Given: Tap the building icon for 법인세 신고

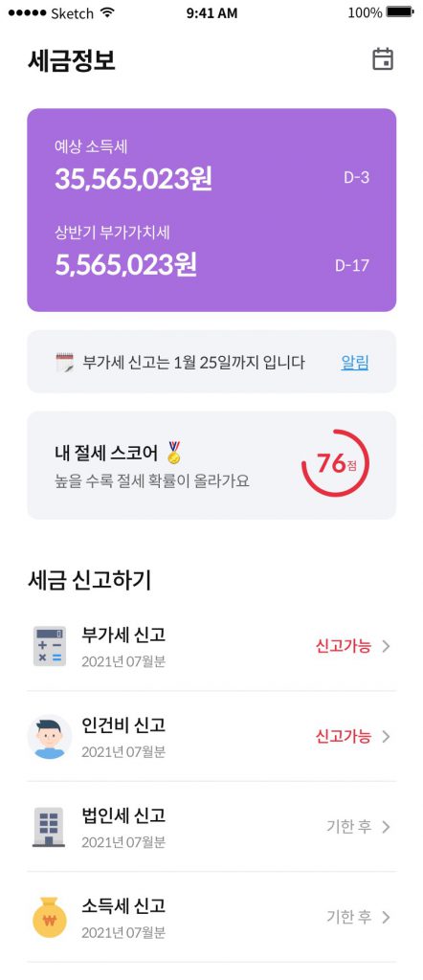Looking at the screenshot, I should tap(49, 827).
